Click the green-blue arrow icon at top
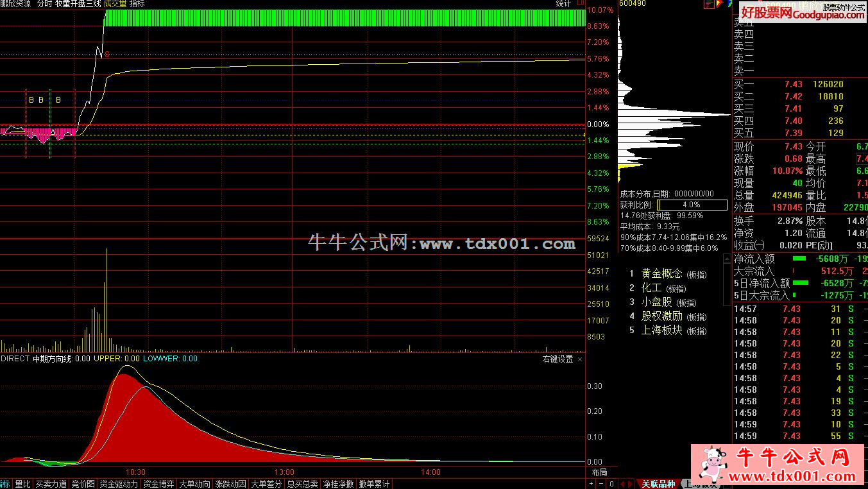868x489 pixels. pos(730,3)
